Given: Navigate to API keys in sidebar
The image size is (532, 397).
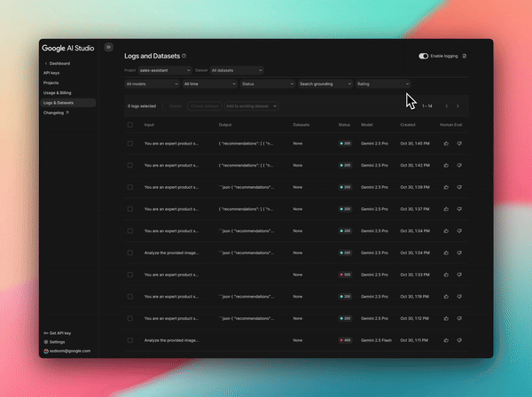Looking at the screenshot, I should 53,73.
